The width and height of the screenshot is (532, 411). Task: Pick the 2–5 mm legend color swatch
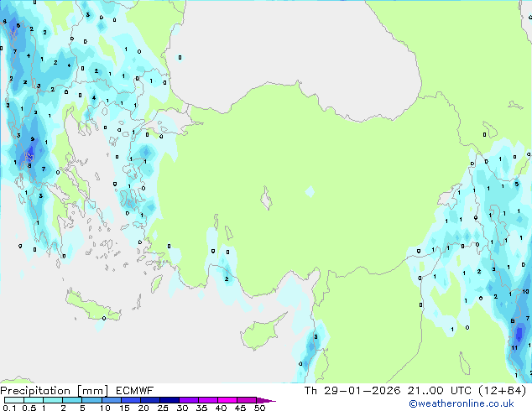pyautogui.click(x=72, y=400)
